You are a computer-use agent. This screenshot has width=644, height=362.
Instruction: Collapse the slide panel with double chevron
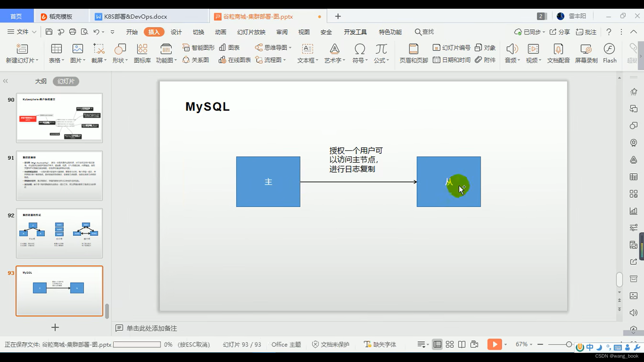coord(5,81)
